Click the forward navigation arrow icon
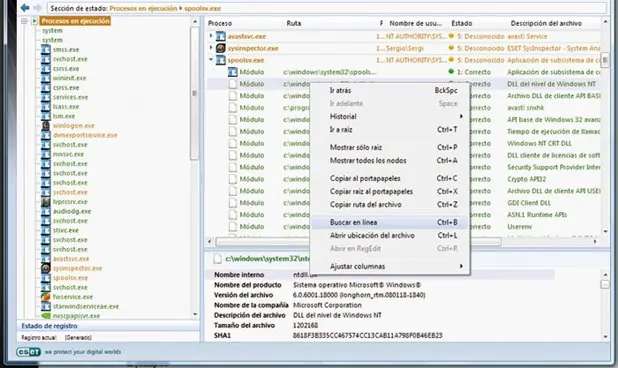618x368 pixels. [37, 7]
